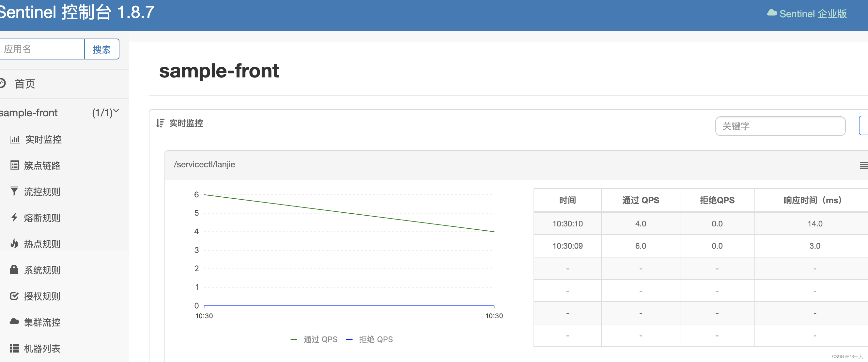Viewport: 868px width, 362px height.
Task: Click the home dashboard icon beside 首页
Action: (x=2, y=83)
